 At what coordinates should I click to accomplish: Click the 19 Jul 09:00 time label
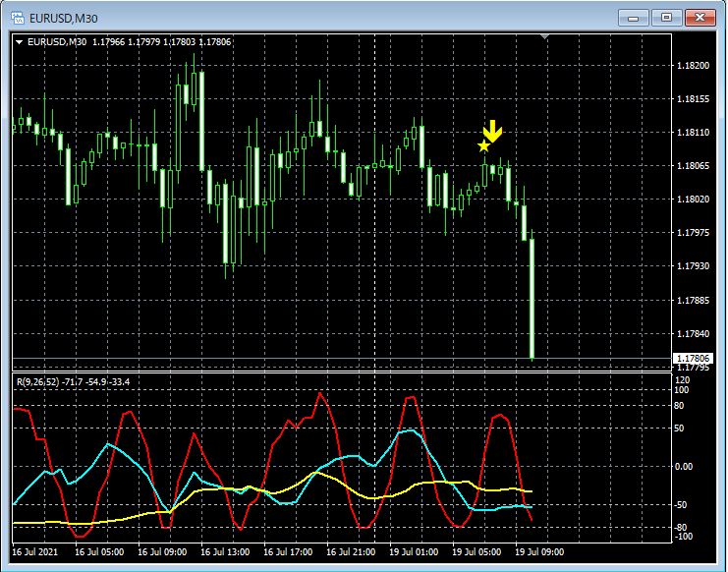tap(539, 552)
